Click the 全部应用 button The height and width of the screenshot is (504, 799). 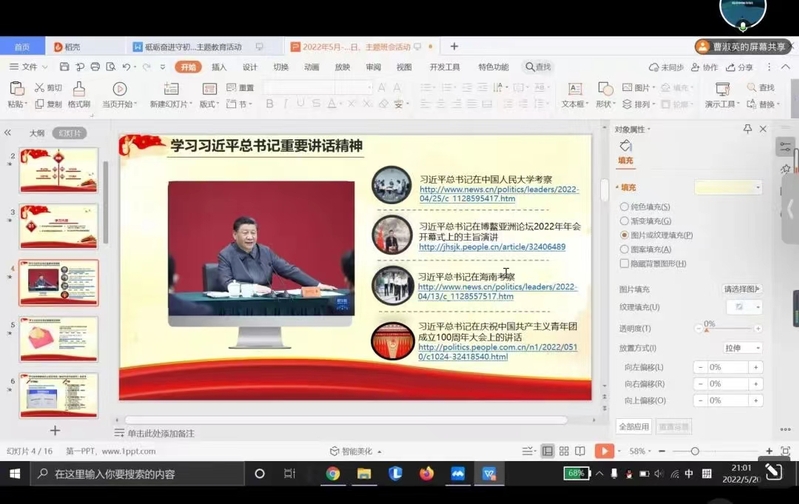click(634, 427)
